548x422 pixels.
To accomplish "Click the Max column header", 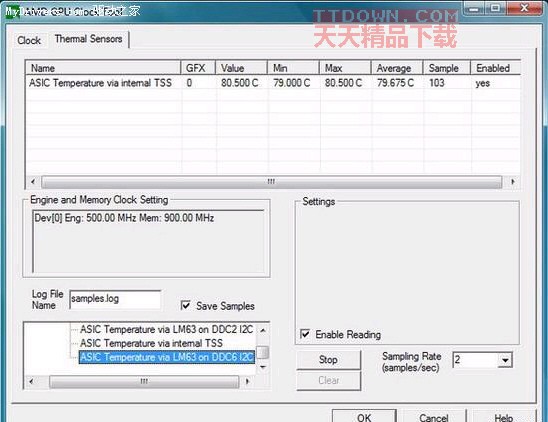I will pos(345,68).
